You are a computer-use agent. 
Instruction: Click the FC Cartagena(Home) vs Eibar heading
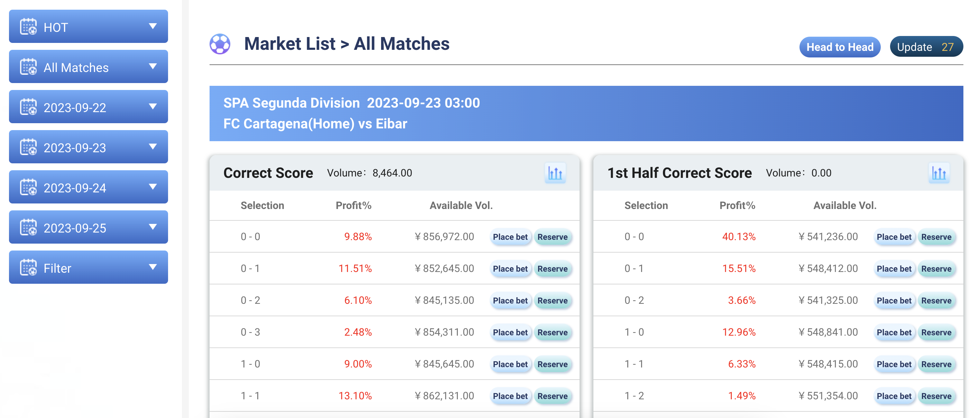(x=315, y=124)
